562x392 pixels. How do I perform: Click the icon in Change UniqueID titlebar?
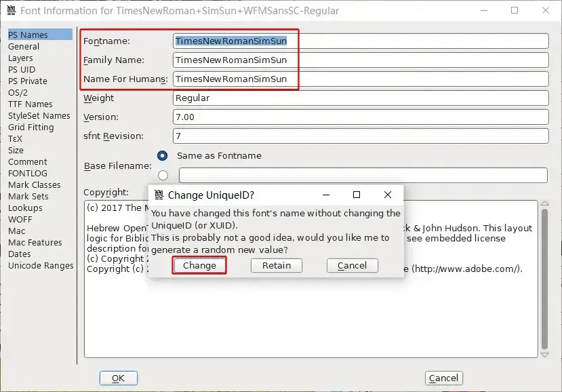point(159,195)
